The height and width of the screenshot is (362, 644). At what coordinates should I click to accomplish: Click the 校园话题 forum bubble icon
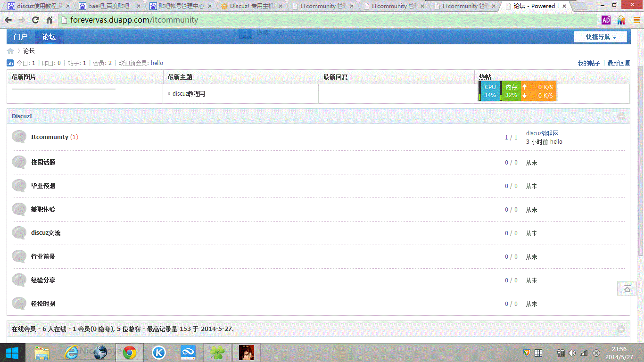pos(19,162)
